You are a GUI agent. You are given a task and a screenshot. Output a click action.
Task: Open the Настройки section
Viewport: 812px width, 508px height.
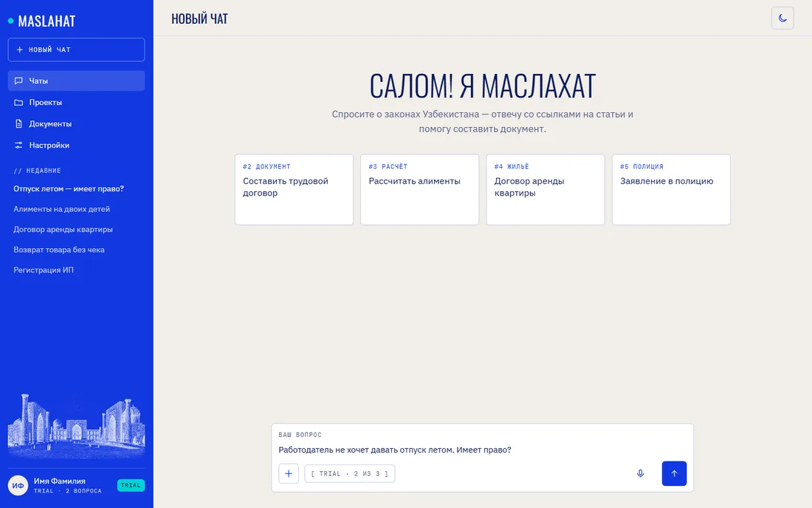(76, 145)
